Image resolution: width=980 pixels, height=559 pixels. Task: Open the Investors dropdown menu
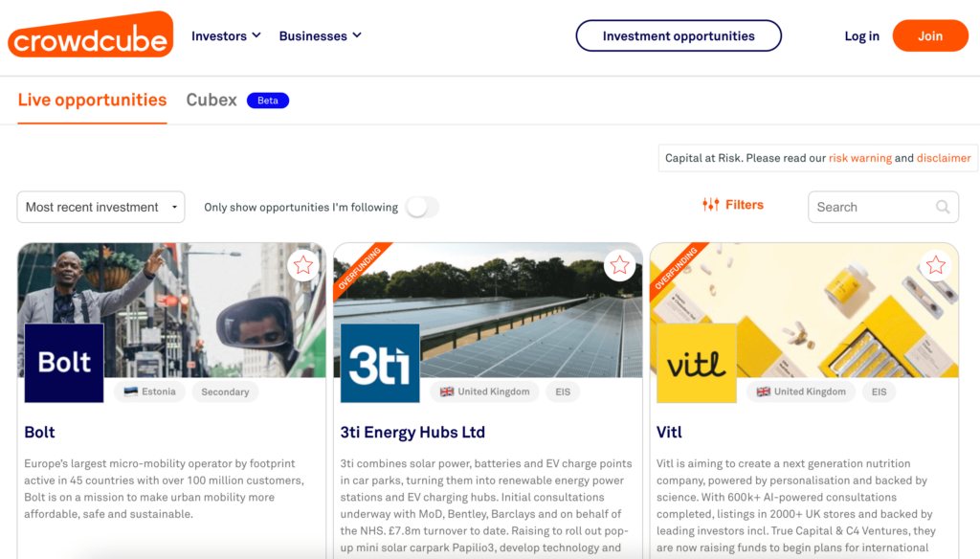[226, 35]
